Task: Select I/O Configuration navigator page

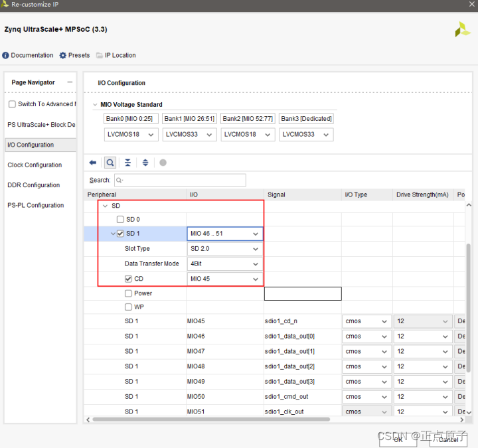Action: coord(40,145)
